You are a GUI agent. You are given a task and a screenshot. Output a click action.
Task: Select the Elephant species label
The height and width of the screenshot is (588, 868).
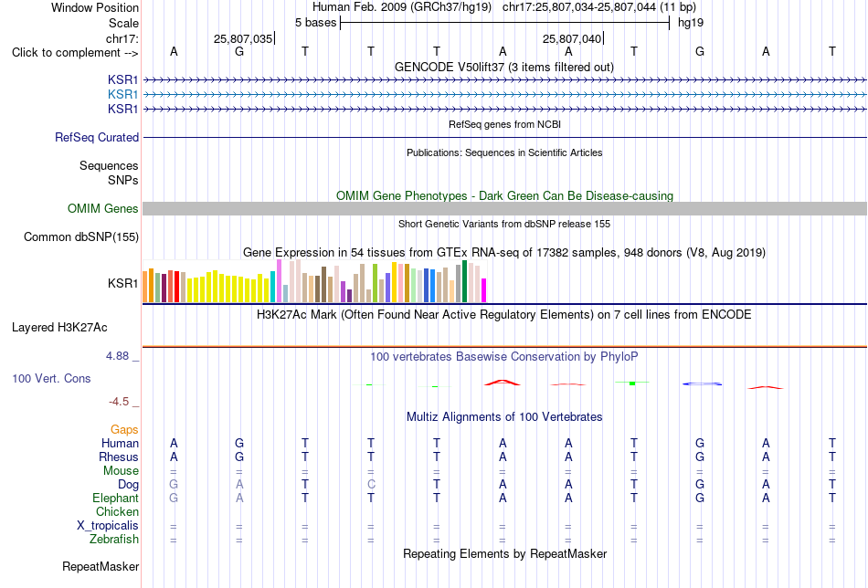(115, 498)
